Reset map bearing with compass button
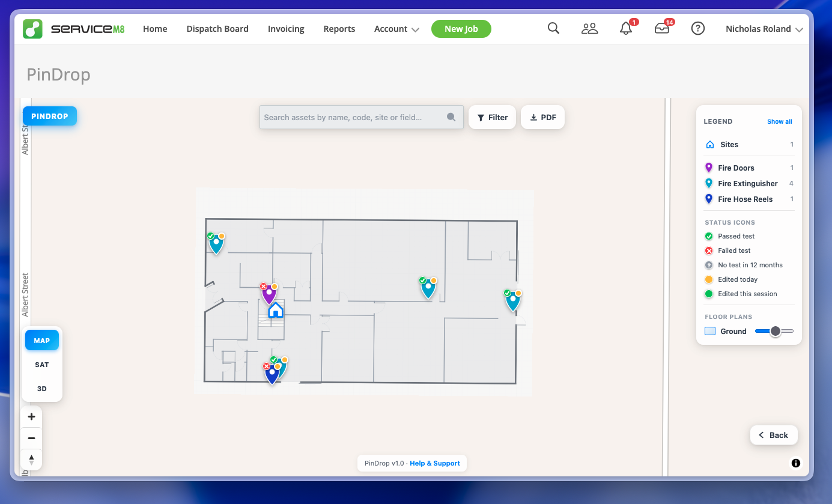 click(31, 460)
